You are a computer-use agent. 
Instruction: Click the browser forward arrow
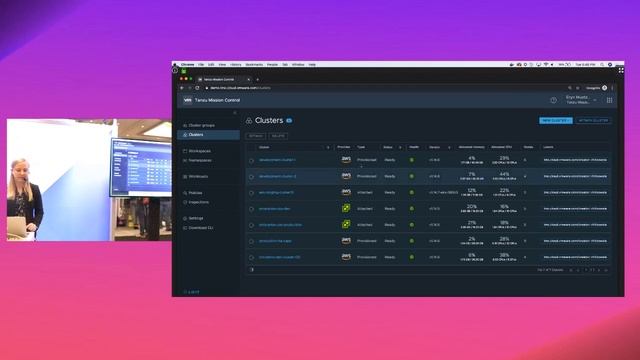click(190, 88)
